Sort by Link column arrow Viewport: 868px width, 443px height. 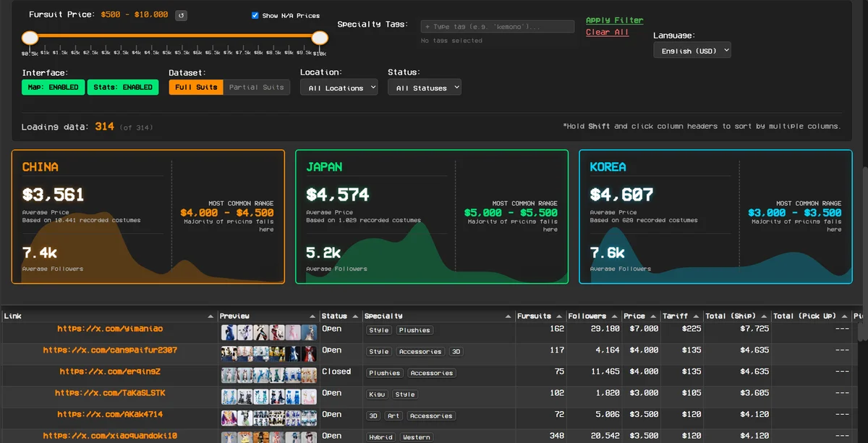coord(210,316)
